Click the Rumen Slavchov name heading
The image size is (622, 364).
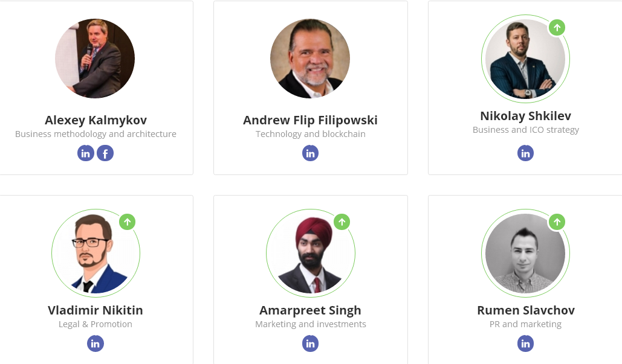(x=526, y=310)
